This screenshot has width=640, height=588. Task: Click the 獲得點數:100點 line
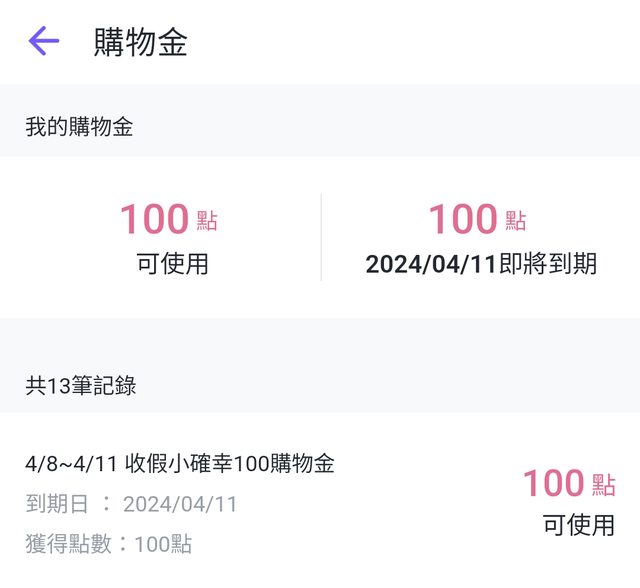pyautogui.click(x=108, y=544)
